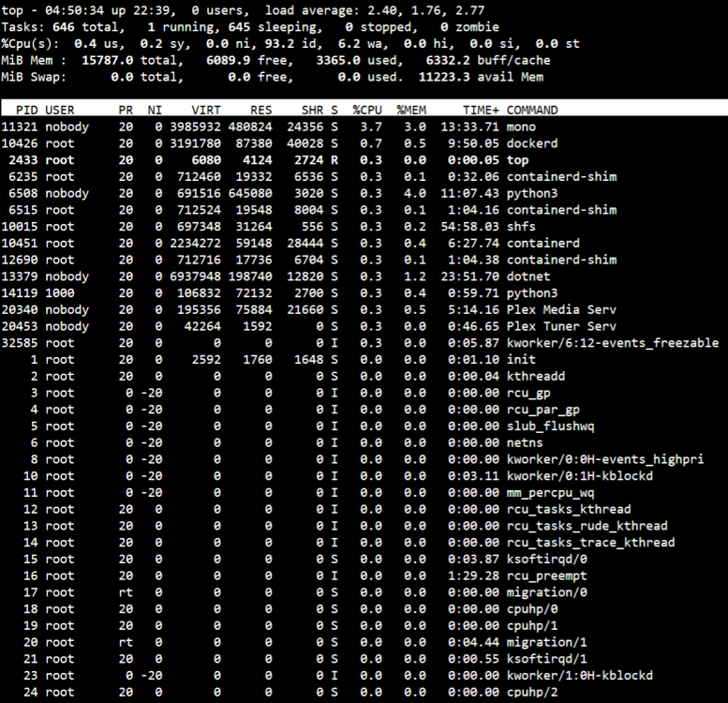The height and width of the screenshot is (703, 728).
Task: Click the S state column header
Action: click(334, 110)
